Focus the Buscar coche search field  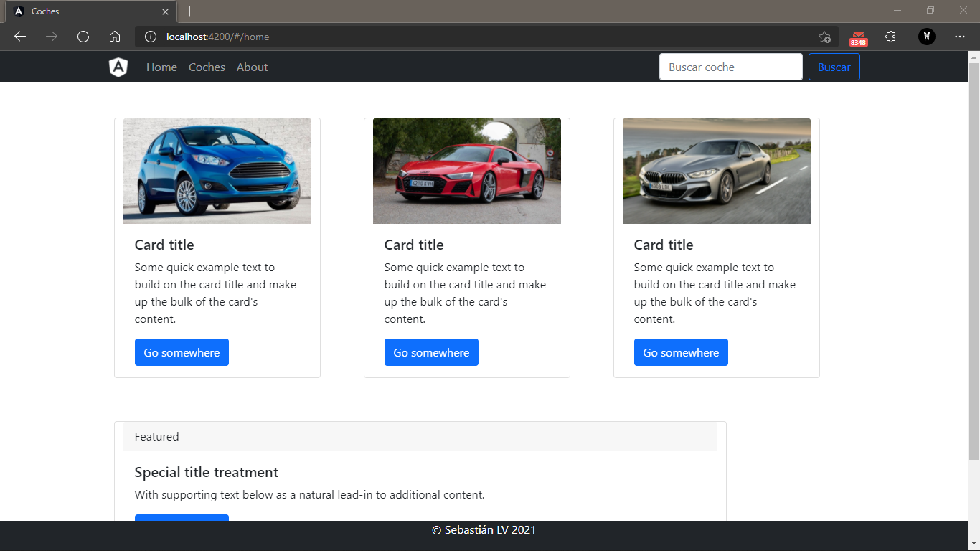point(730,67)
